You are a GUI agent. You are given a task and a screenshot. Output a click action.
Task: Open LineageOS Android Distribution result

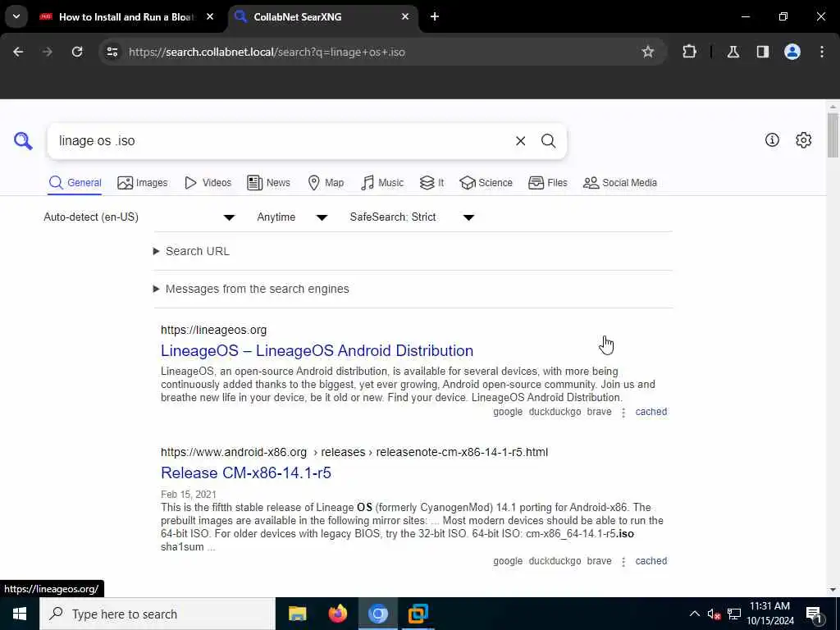[x=317, y=350]
